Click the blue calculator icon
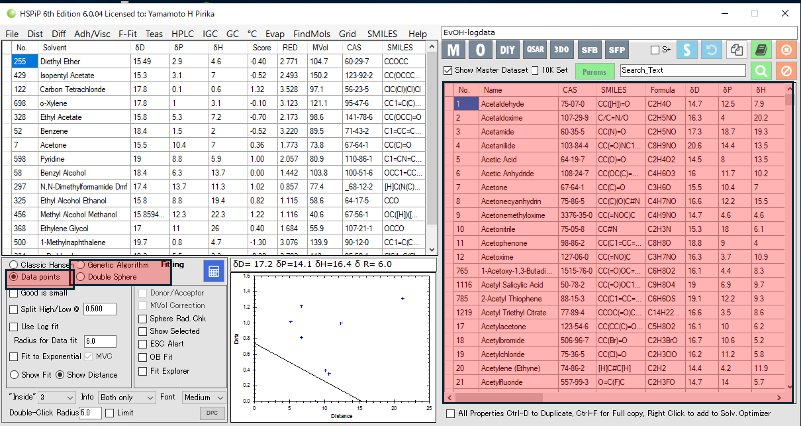801x426 pixels. [x=213, y=272]
